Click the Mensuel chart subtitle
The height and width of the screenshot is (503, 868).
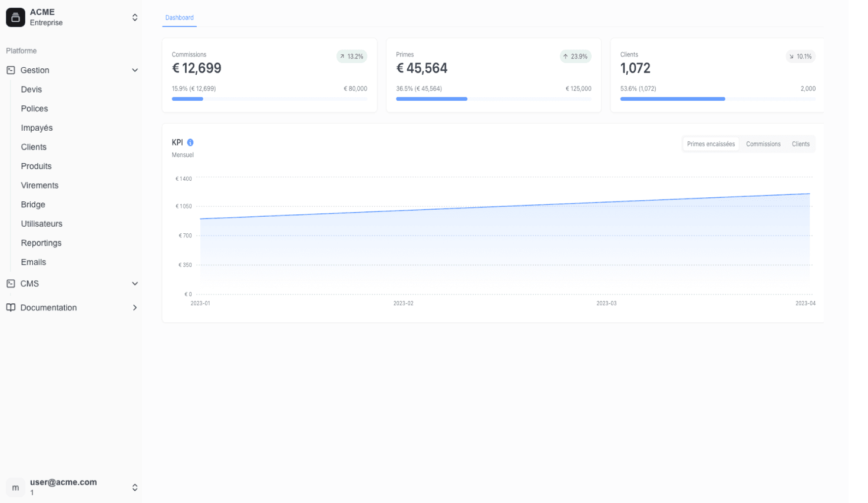pos(183,155)
